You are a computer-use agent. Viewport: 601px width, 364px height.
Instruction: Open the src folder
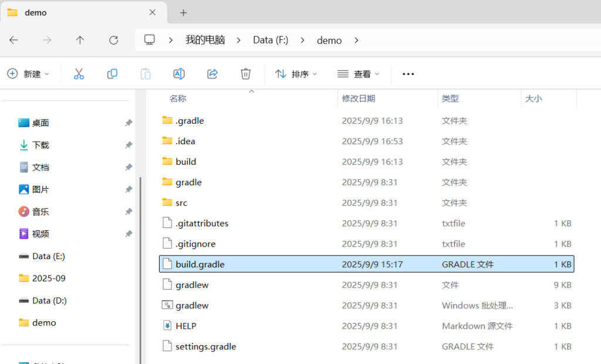pyautogui.click(x=181, y=203)
